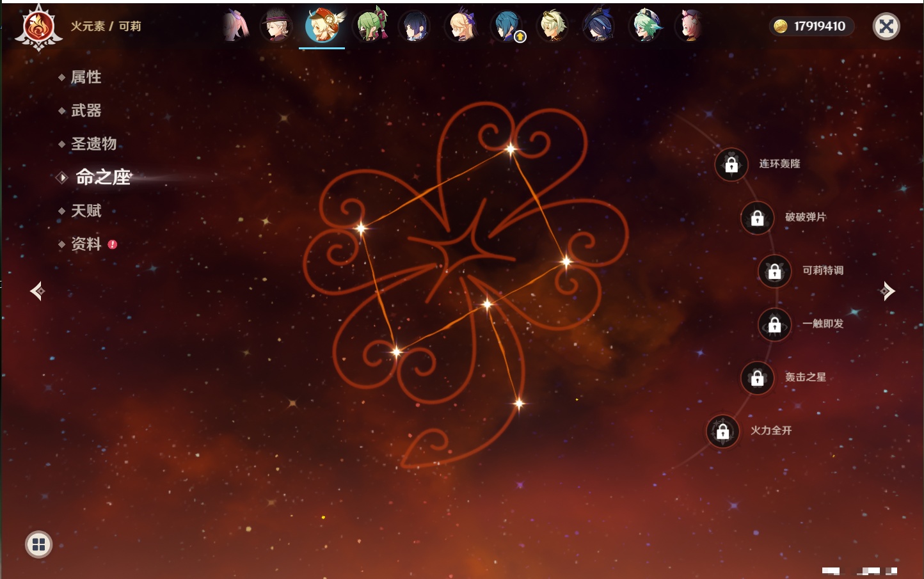924x579 pixels.
Task: Open the 资料 profile page
Action: (86, 244)
